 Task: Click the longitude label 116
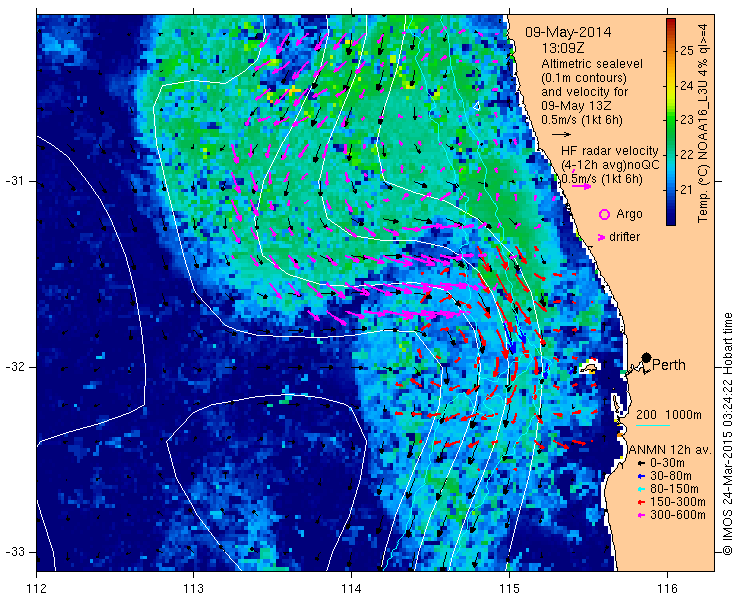tap(667, 589)
